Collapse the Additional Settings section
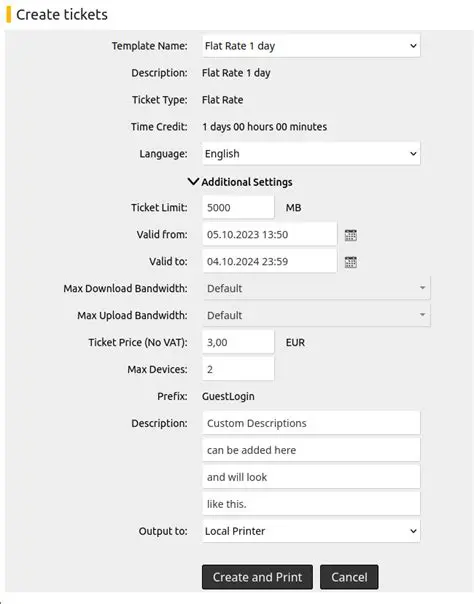This screenshot has width=474, height=604. (240, 182)
